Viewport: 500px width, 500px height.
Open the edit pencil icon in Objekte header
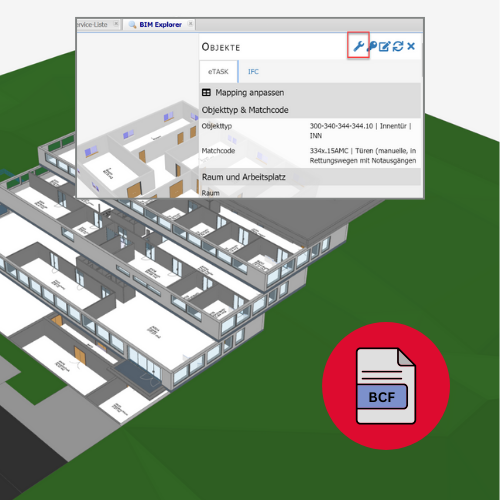click(x=385, y=46)
